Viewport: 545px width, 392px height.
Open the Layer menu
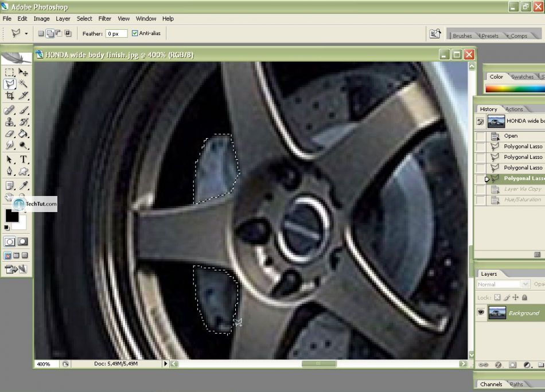[63, 19]
